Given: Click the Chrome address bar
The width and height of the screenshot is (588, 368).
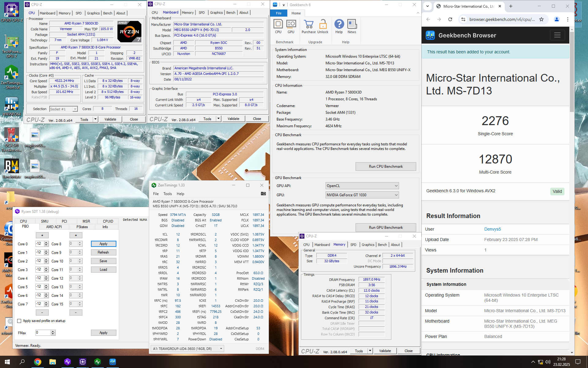Looking at the screenshot, I should (x=502, y=19).
